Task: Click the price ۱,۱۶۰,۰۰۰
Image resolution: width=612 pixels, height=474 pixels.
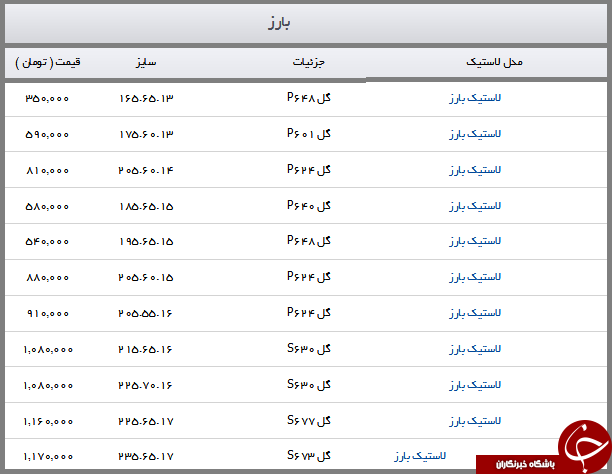Action: click(x=48, y=421)
